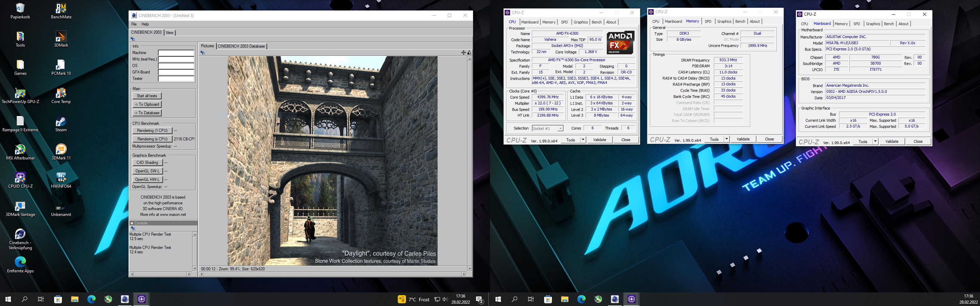Launch Steam from desktop
The height and width of the screenshot is (306, 980).
pyautogui.click(x=61, y=124)
